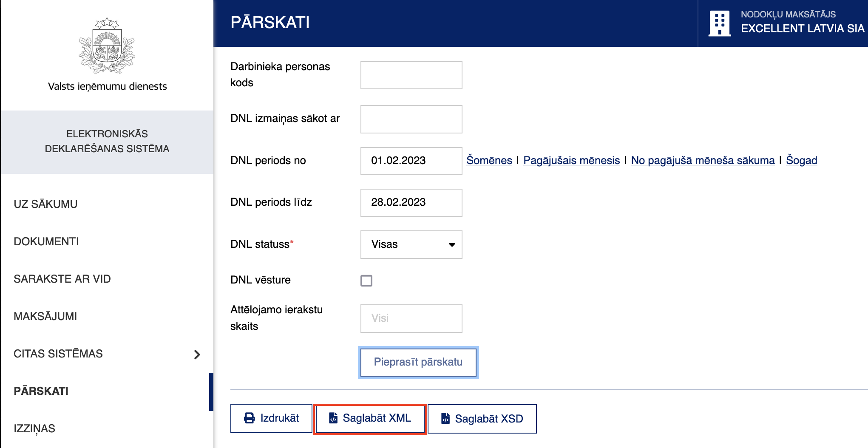Expand the CITAS SISTĒMAS submenu chevron

197,354
